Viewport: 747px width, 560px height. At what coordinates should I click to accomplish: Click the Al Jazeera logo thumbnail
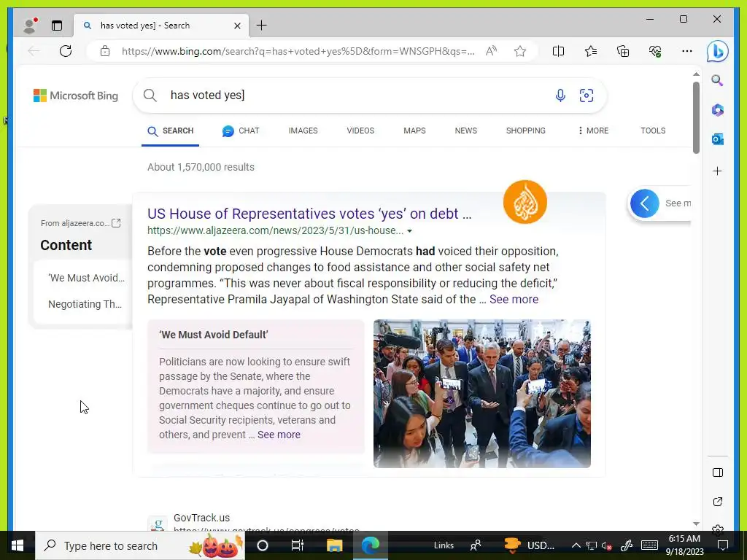(x=525, y=202)
